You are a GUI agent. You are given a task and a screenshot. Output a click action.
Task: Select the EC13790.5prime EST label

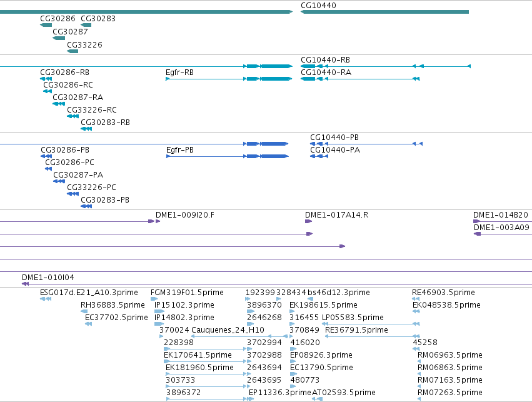click(x=322, y=368)
